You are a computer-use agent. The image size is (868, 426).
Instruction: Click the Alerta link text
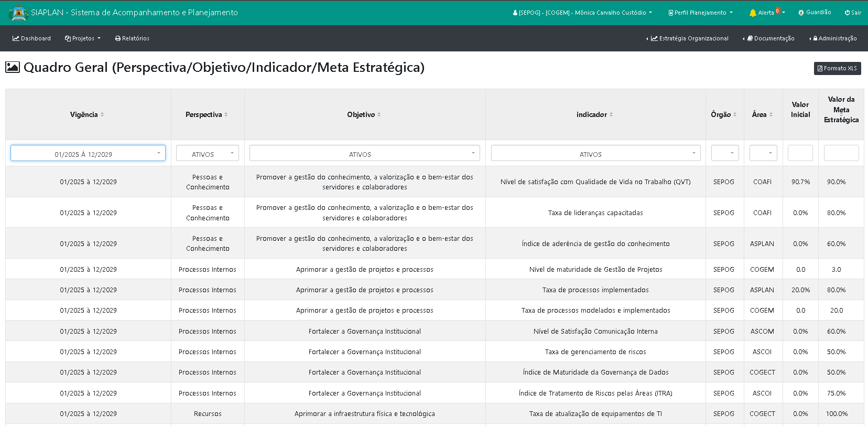click(766, 13)
